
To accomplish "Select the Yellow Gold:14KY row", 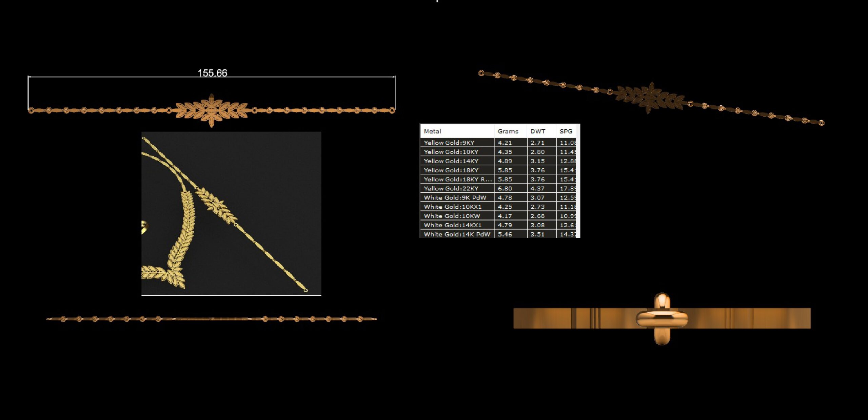I will coord(451,161).
